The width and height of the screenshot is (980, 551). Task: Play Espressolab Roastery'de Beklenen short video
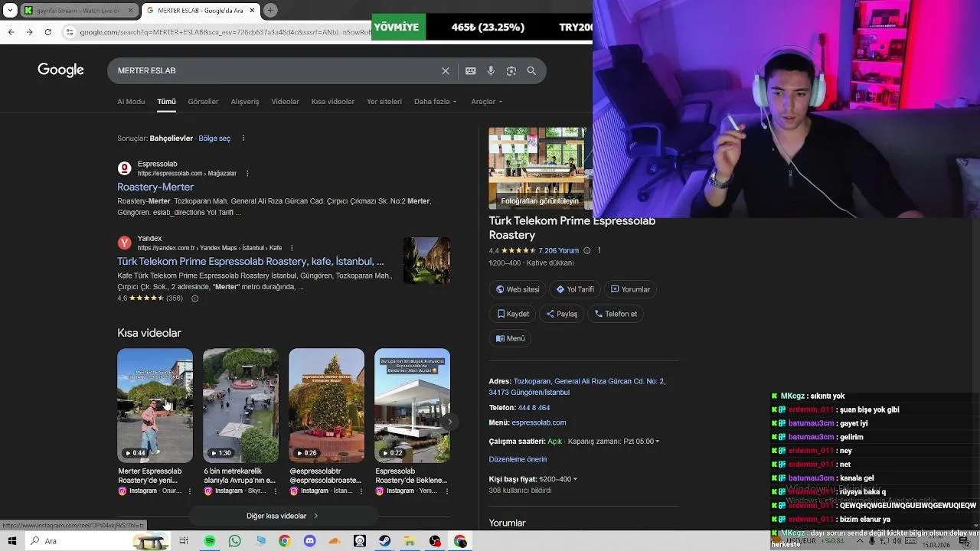pos(412,406)
